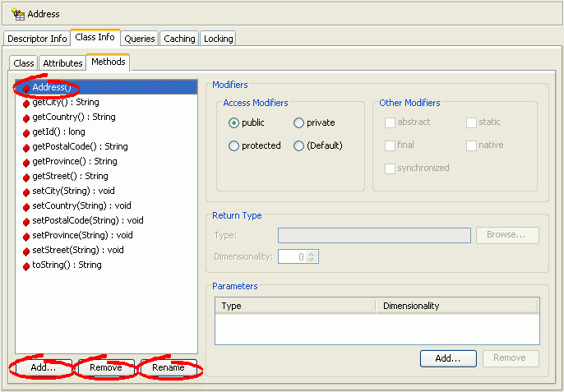Screen dimensions: 564x392
Task: Click the red diamond icon beside setCity(String)
Action: pos(26,192)
